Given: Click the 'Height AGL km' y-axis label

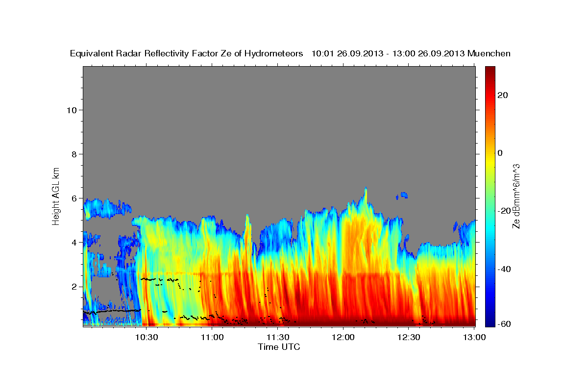Looking at the screenshot, I should point(56,196).
